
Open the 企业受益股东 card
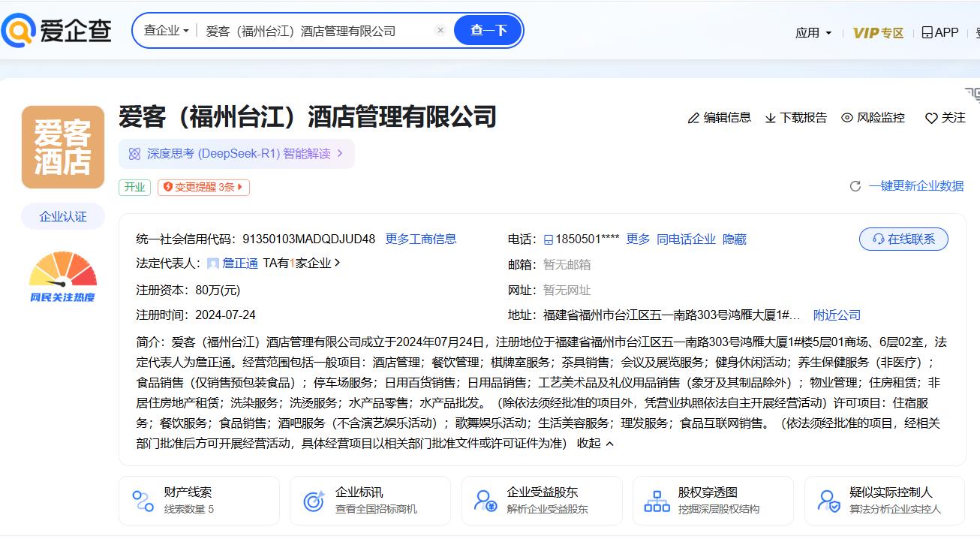(542, 501)
